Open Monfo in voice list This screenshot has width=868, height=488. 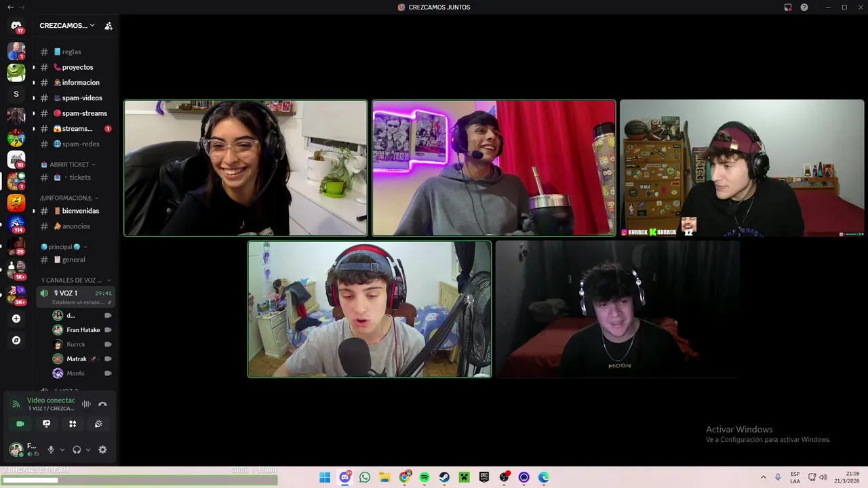[x=82, y=373]
